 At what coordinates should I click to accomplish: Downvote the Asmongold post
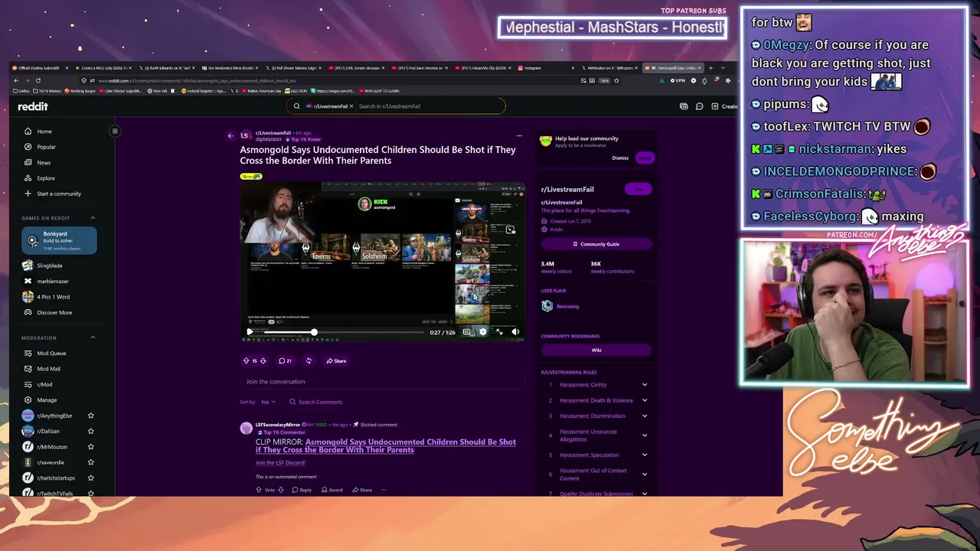[x=263, y=360]
